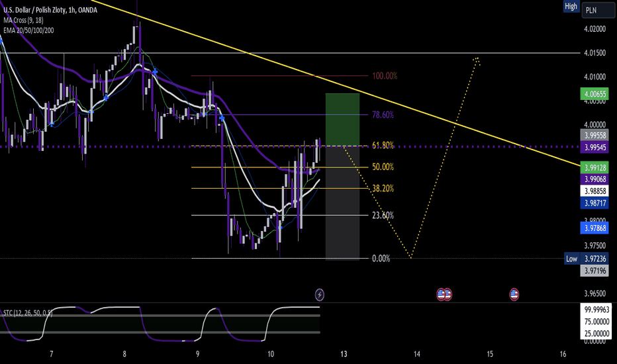Select the 38.20% Fibonacci level label
This screenshot has width=617, height=364.
click(383, 189)
